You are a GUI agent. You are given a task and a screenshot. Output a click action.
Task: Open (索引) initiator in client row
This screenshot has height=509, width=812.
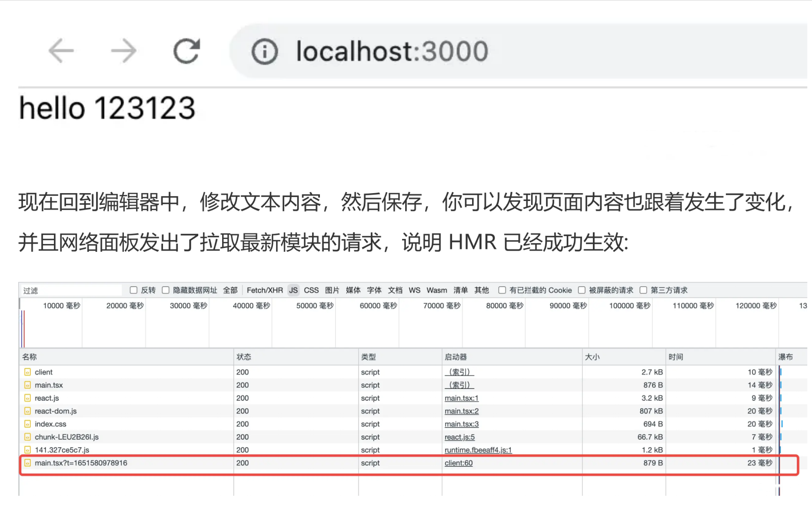point(459,372)
